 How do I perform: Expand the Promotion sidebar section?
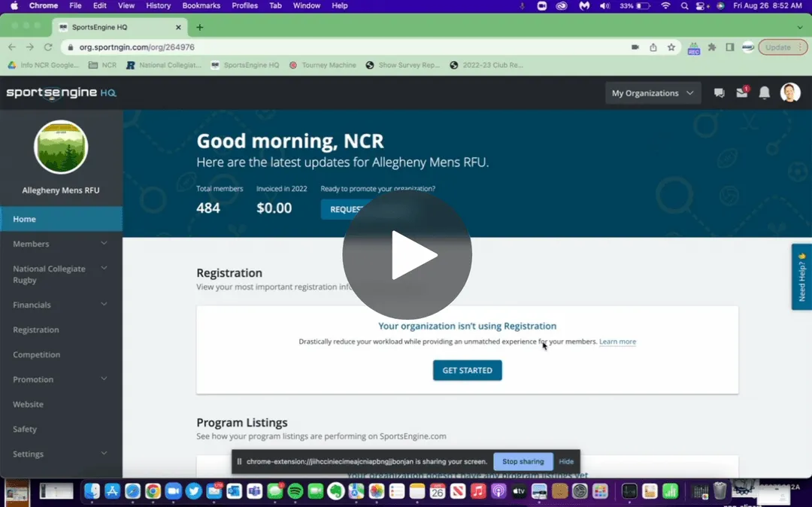(61, 379)
